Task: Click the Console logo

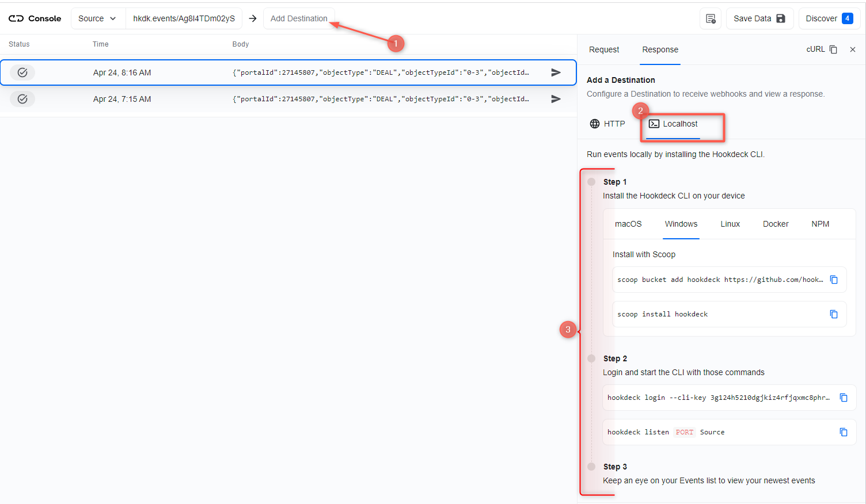Action: click(35, 18)
